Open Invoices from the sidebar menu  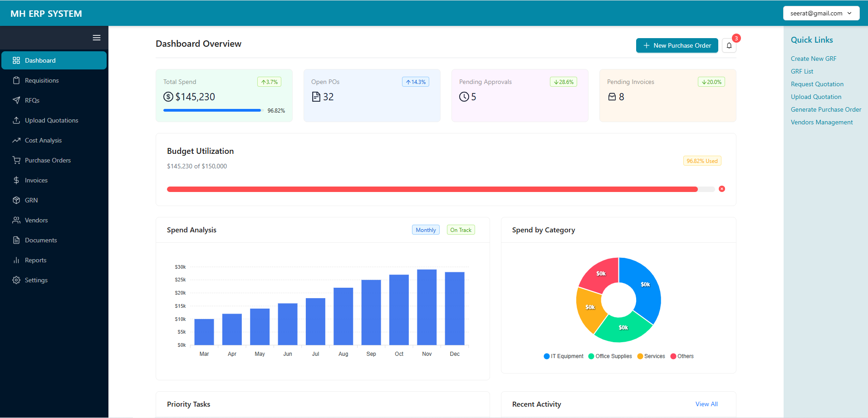(36, 180)
